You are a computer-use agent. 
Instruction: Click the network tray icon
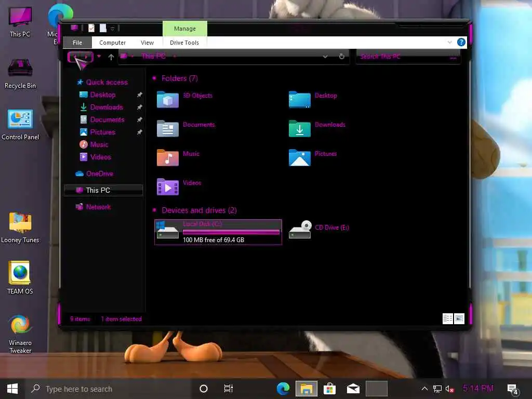(x=437, y=389)
